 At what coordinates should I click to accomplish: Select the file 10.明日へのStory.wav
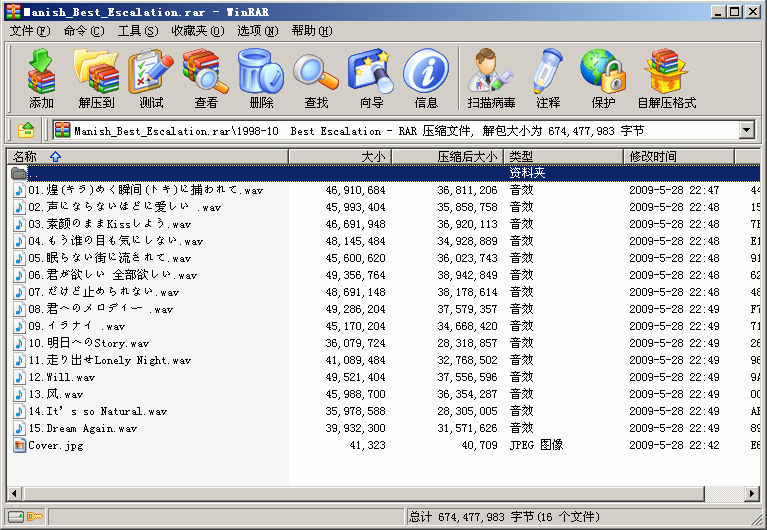click(89, 343)
